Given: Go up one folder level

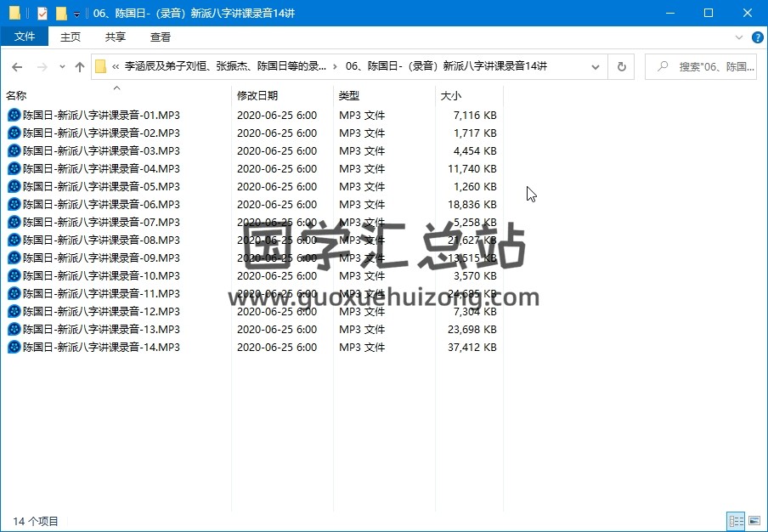Looking at the screenshot, I should pos(80,67).
